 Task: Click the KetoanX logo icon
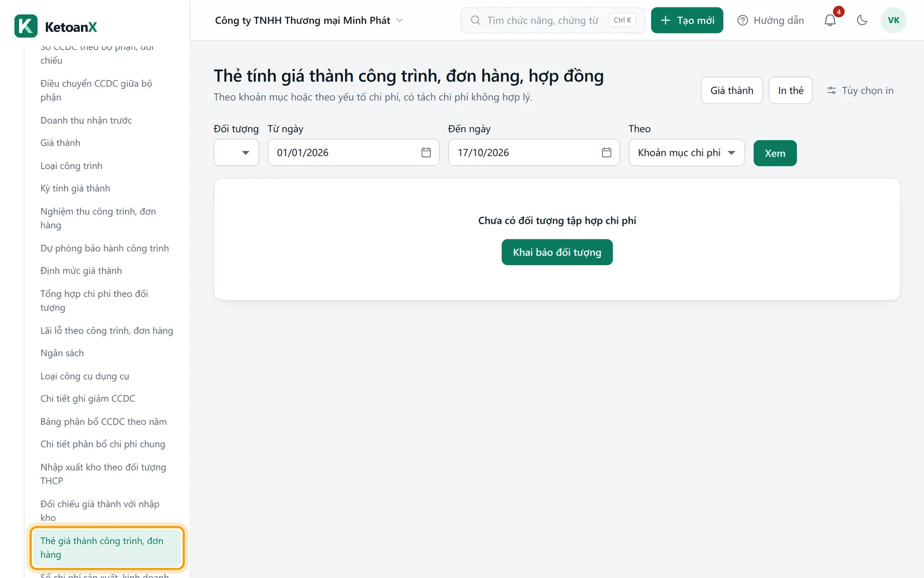tap(26, 26)
